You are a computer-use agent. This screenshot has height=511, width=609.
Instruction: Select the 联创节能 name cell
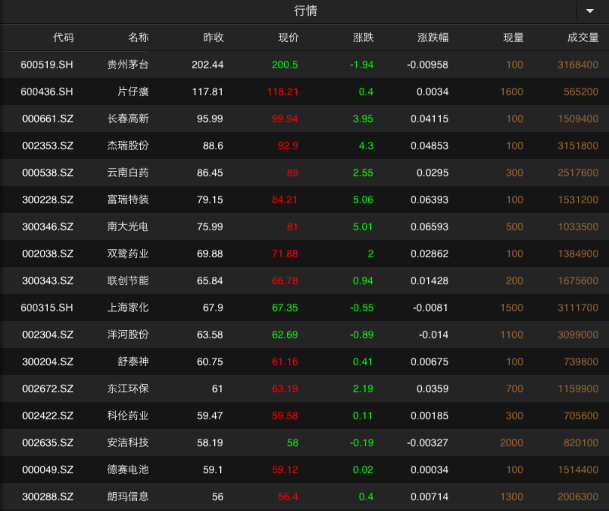coord(128,280)
